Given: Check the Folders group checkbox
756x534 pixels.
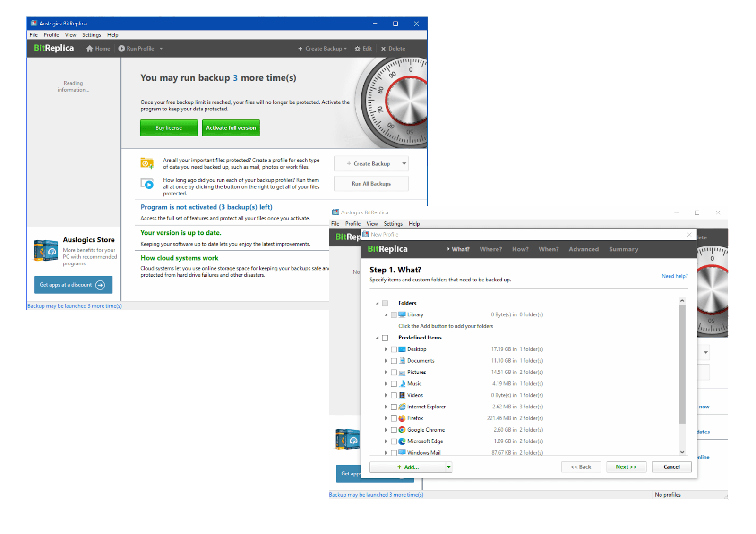Looking at the screenshot, I should 385,303.
